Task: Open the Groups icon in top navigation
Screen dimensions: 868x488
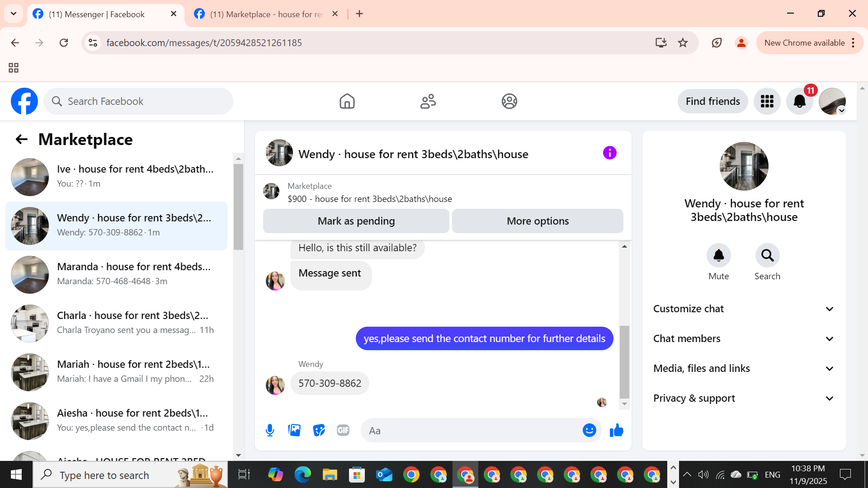Action: (509, 101)
